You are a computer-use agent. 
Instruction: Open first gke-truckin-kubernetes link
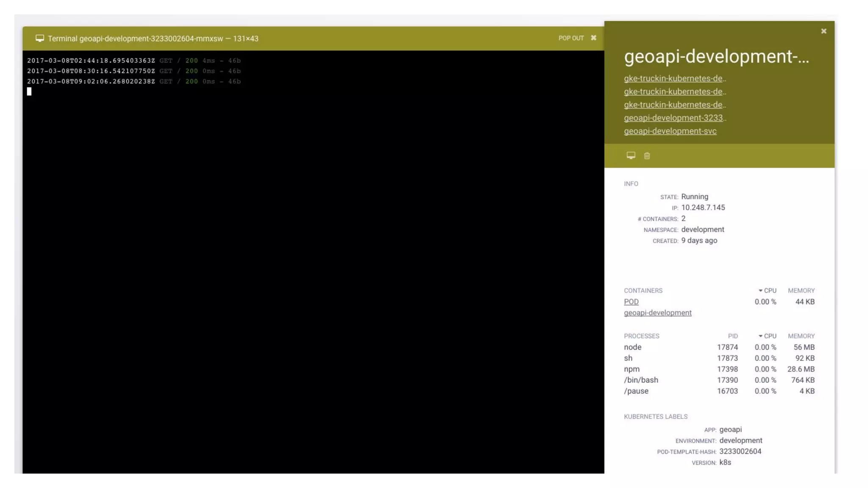[674, 78]
